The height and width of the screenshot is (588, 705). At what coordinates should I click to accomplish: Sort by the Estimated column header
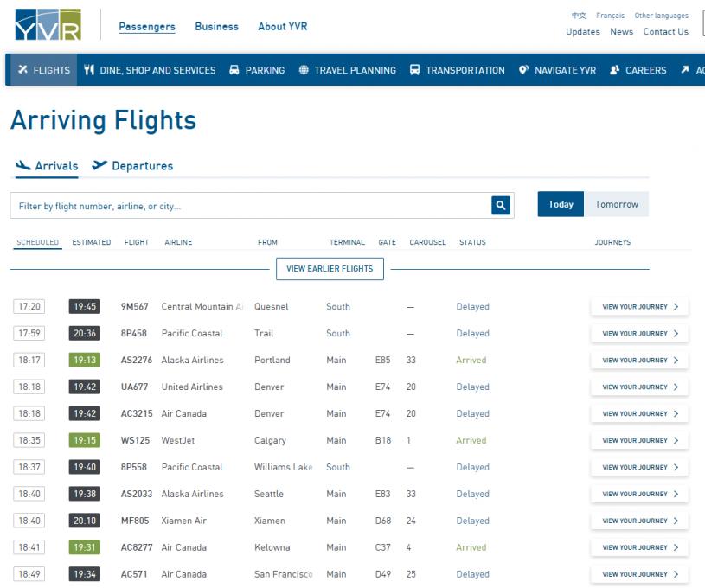coord(91,242)
